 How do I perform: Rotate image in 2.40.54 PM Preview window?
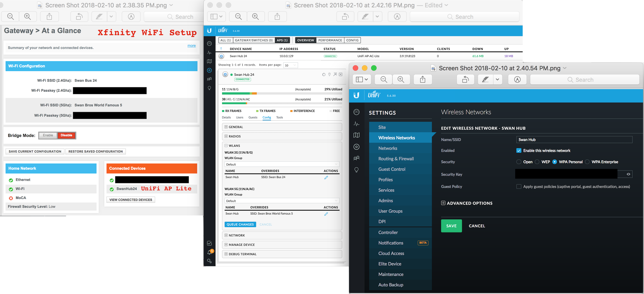click(466, 80)
